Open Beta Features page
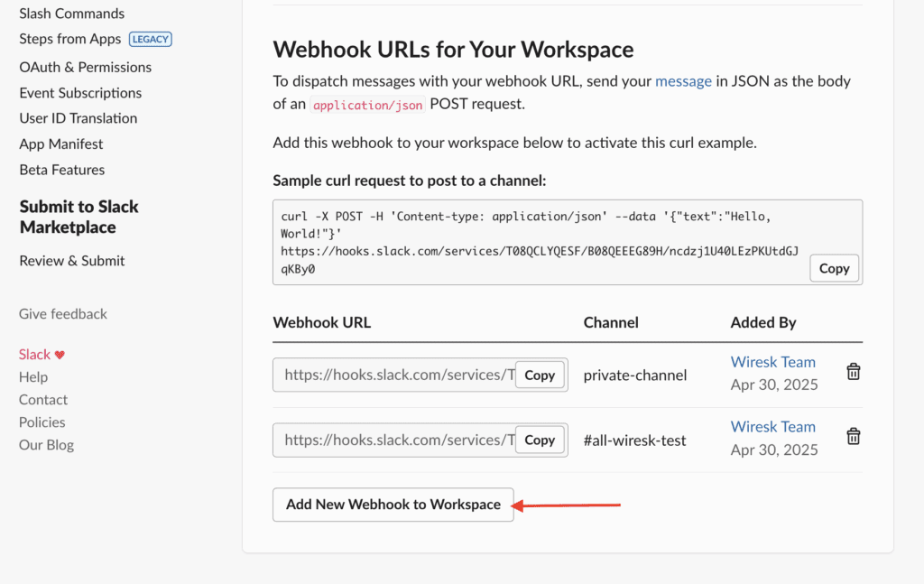The height and width of the screenshot is (584, 924). click(x=62, y=170)
